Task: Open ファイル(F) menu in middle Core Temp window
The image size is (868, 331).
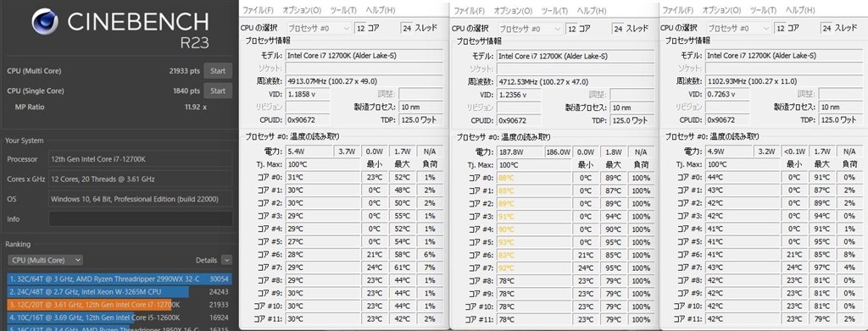Action: tap(470, 10)
